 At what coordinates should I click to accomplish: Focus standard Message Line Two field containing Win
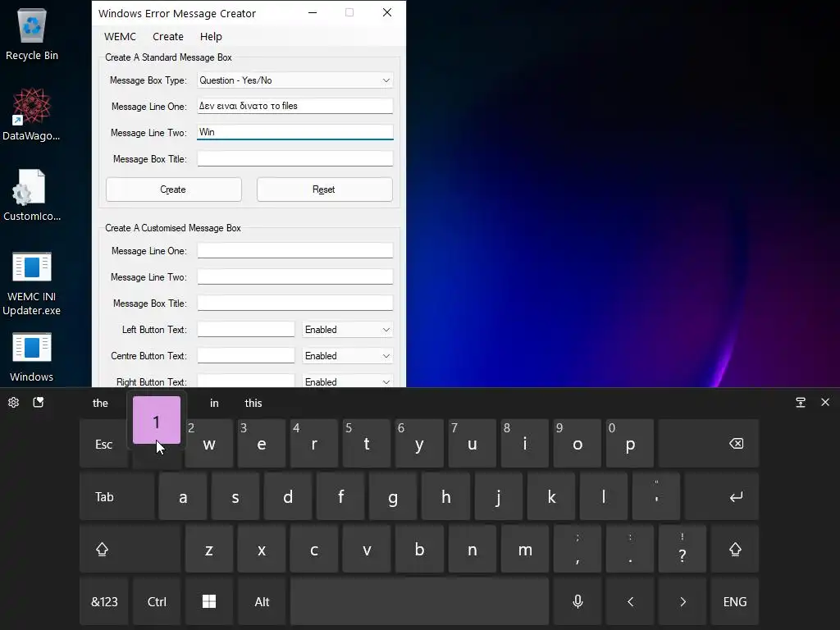coord(295,132)
